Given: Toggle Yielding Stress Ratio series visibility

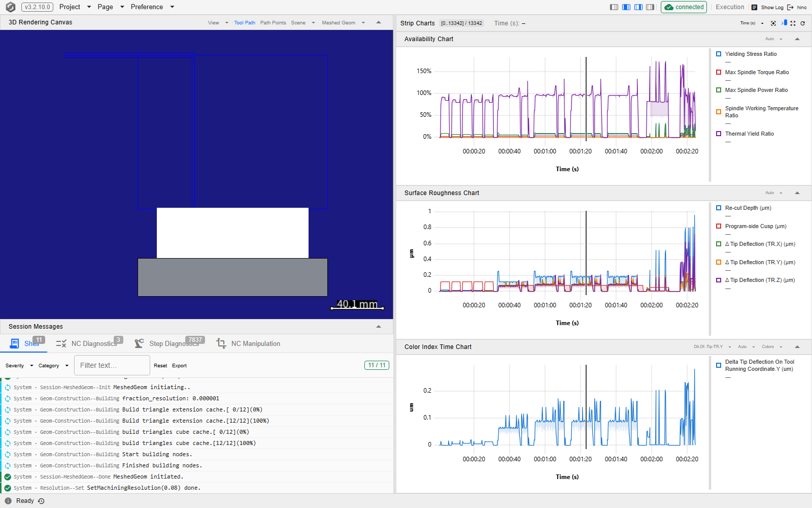Looking at the screenshot, I should [719, 54].
